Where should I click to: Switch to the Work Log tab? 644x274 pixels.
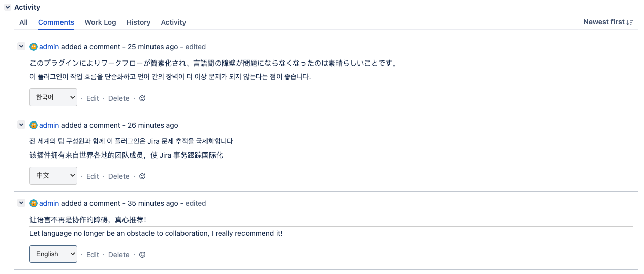click(x=100, y=22)
